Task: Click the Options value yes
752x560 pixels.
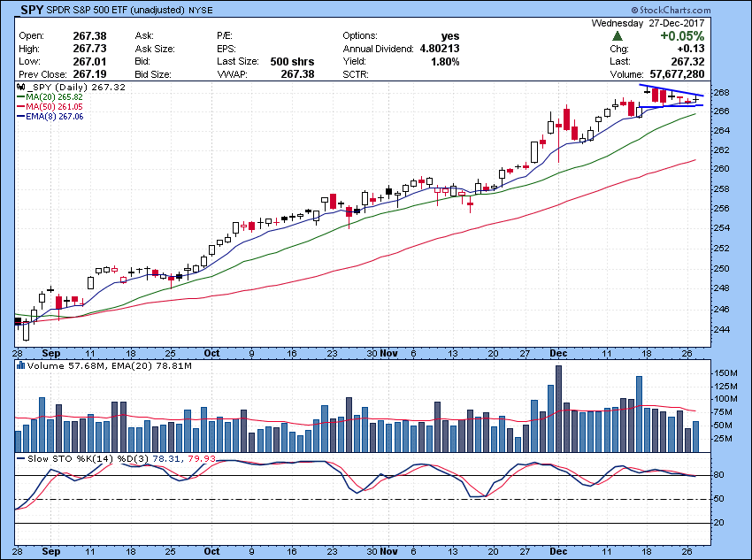Action: point(450,36)
